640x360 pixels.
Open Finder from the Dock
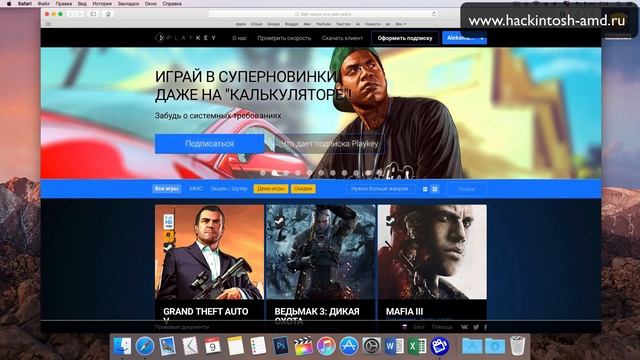(x=122, y=346)
